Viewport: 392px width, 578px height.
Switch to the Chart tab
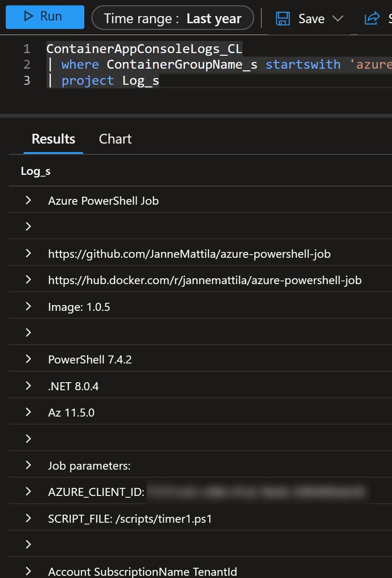[115, 139]
